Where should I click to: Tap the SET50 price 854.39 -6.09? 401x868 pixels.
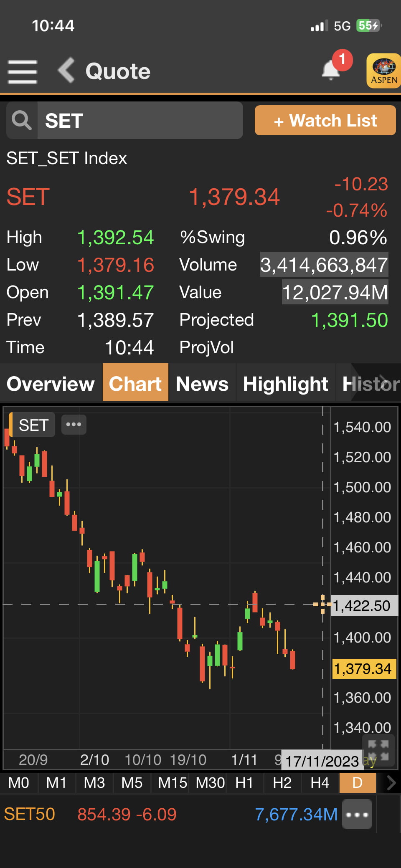[127, 814]
